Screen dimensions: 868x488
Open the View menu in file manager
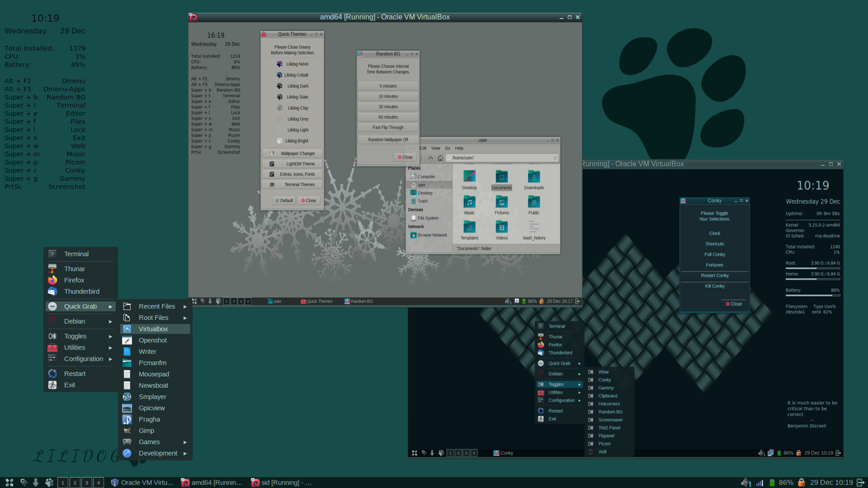[435, 148]
